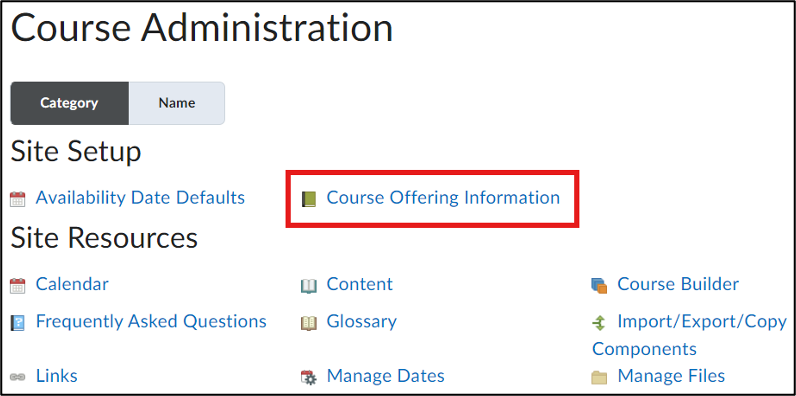796x396 pixels.
Task: Switch to the Category view tab
Action: click(x=70, y=103)
